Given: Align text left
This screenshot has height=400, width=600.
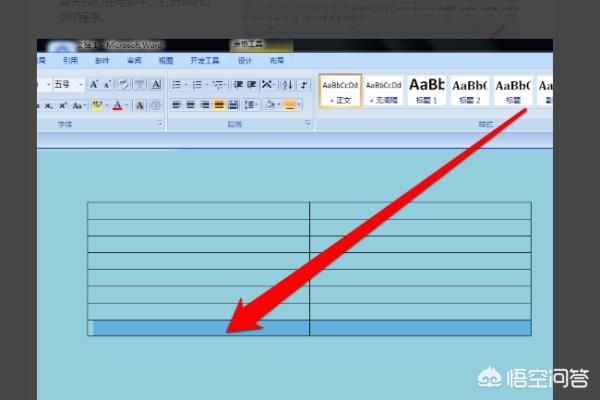Looking at the screenshot, I should [x=176, y=105].
